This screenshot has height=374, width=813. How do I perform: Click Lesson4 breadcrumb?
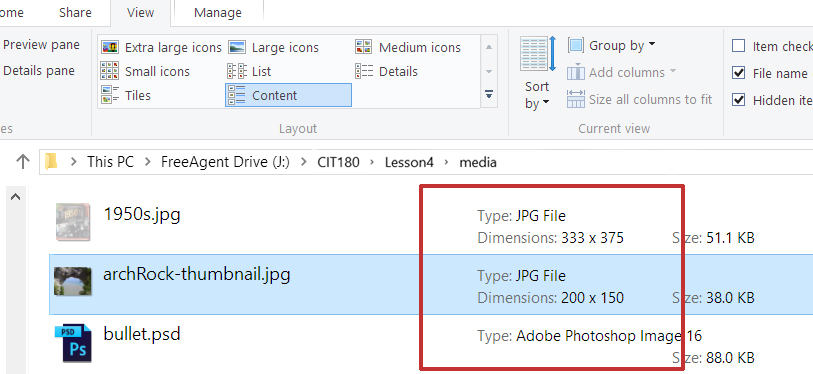tap(409, 162)
